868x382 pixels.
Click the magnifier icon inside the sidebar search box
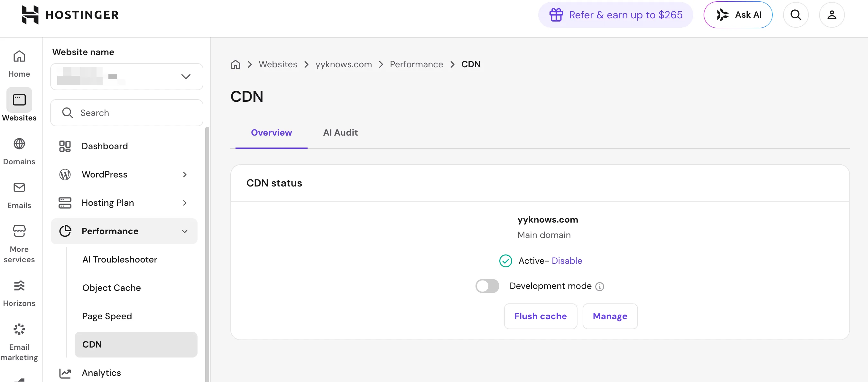coord(67,113)
